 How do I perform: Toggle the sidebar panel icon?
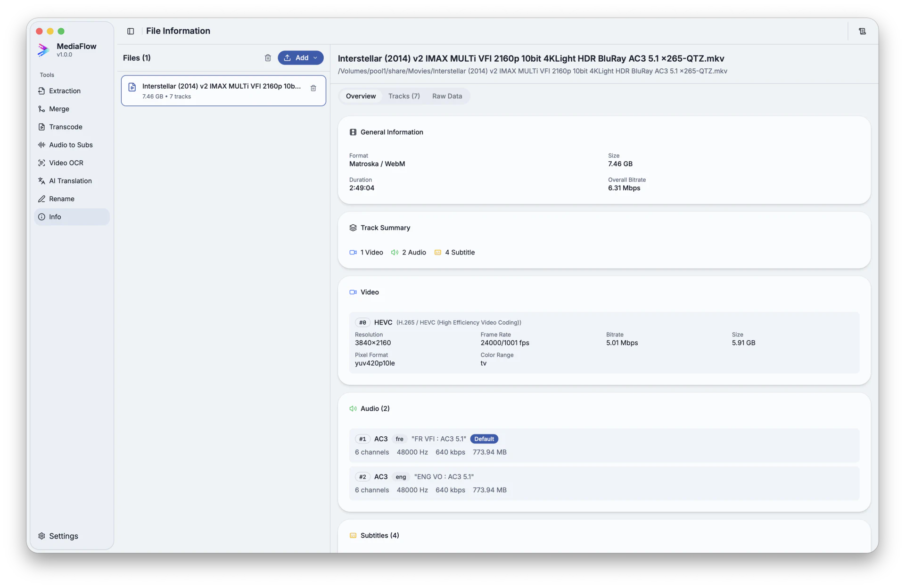pyautogui.click(x=131, y=31)
